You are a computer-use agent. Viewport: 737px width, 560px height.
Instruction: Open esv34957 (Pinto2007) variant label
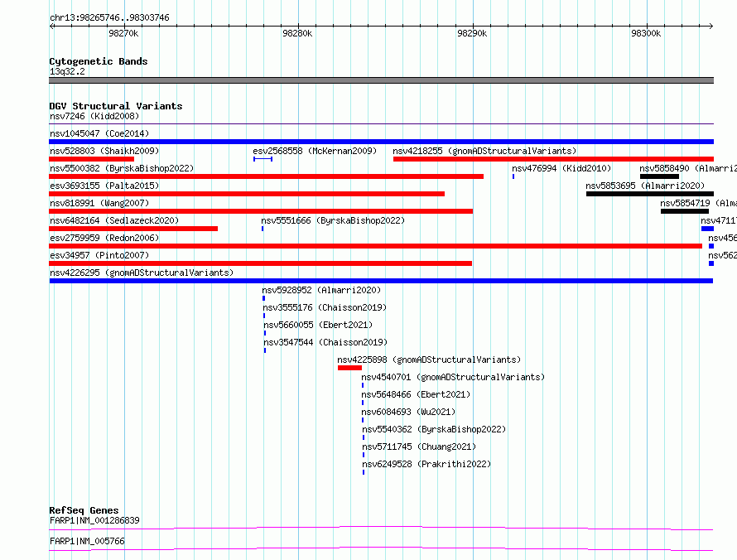(99, 255)
